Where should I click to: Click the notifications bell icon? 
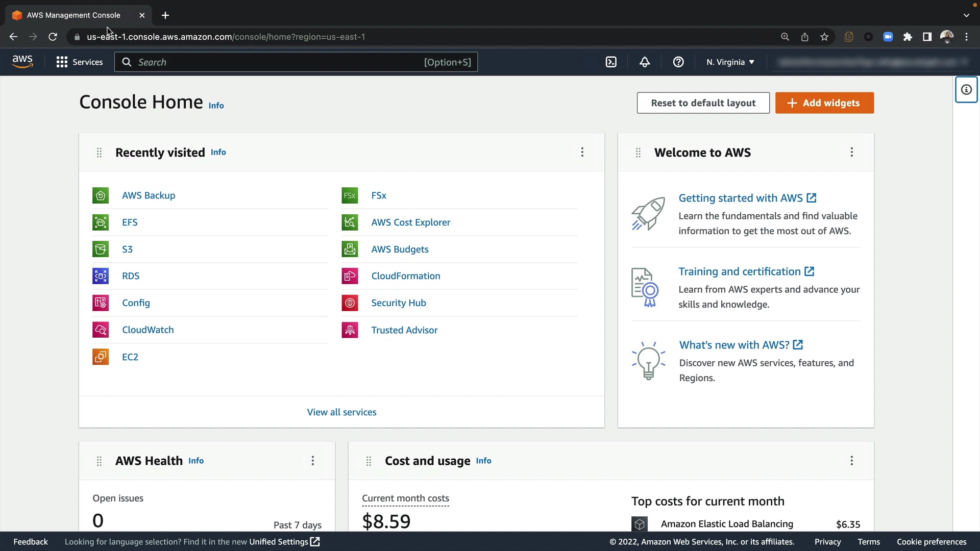pyautogui.click(x=645, y=62)
